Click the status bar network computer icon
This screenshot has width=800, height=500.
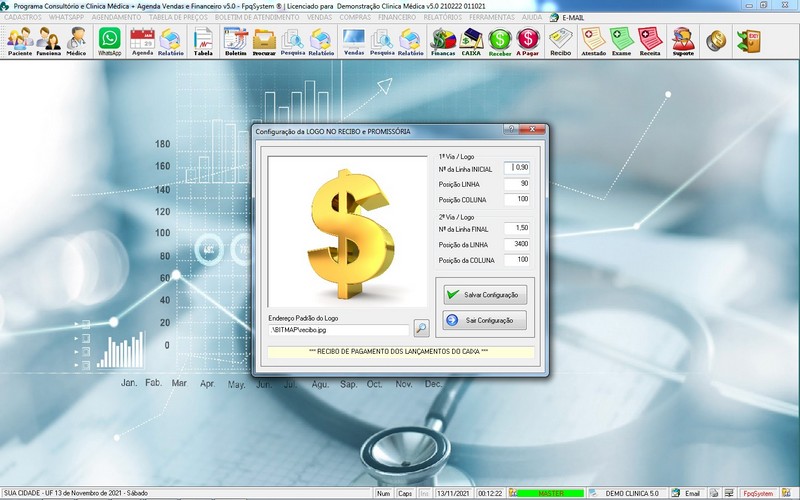pyautogui.click(x=730, y=493)
